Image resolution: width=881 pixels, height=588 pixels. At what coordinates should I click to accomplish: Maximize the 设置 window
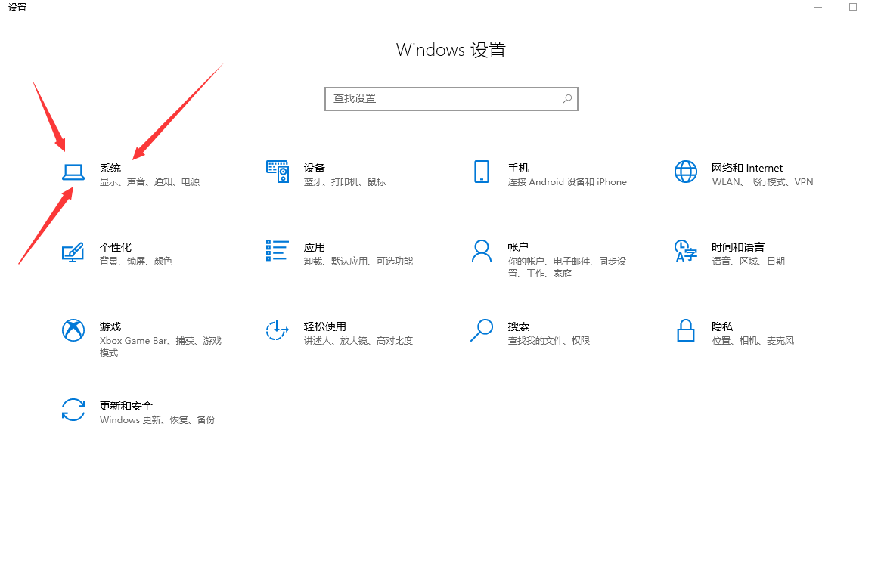coord(853,7)
